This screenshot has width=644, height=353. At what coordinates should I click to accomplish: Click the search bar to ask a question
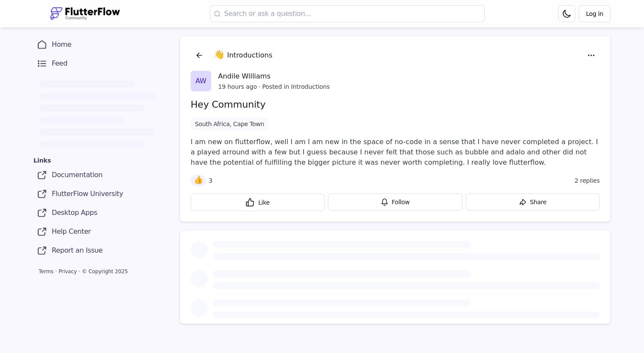coord(347,13)
